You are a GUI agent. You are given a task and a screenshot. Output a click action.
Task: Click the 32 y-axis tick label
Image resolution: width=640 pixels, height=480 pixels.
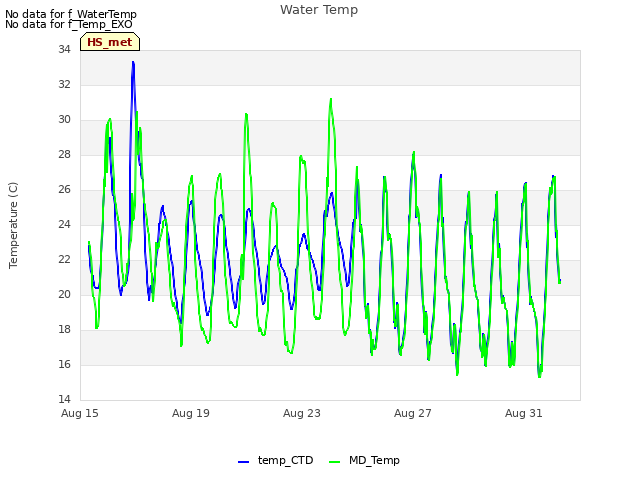64,84
